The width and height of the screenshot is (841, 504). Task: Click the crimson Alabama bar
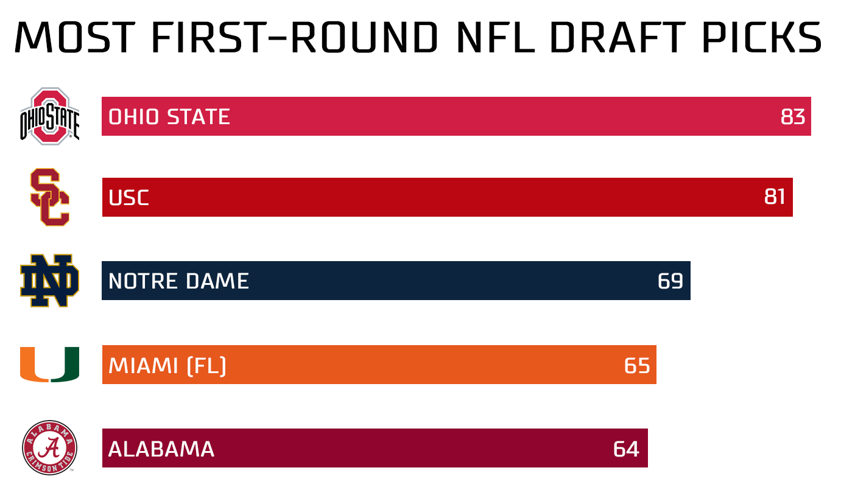click(x=375, y=448)
